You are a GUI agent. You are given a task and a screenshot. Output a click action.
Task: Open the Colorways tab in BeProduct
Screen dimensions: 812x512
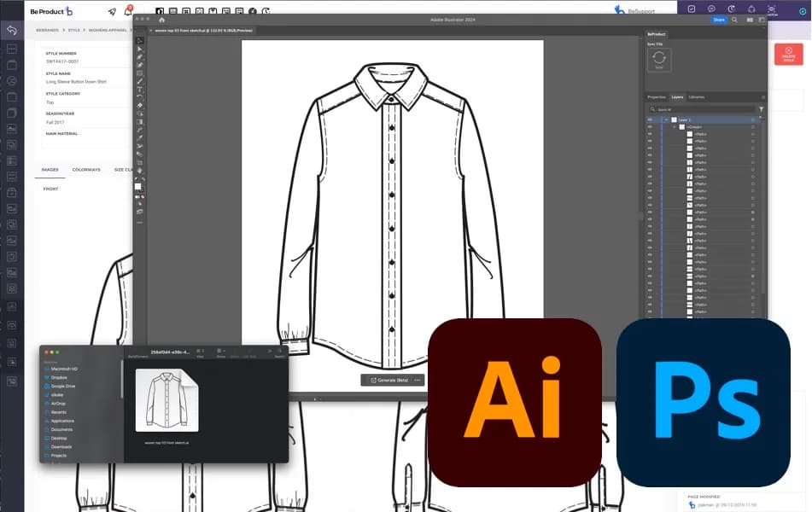pyautogui.click(x=86, y=170)
